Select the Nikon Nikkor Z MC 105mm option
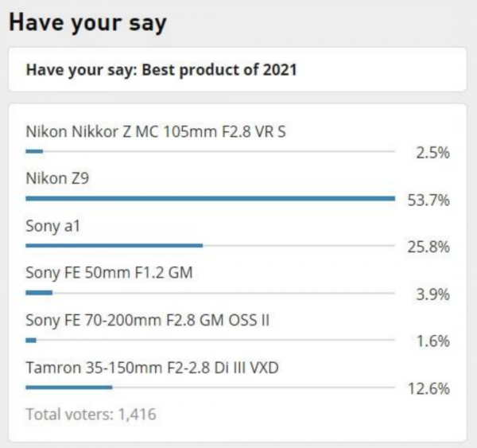This screenshot has width=477, height=448. tap(156, 131)
